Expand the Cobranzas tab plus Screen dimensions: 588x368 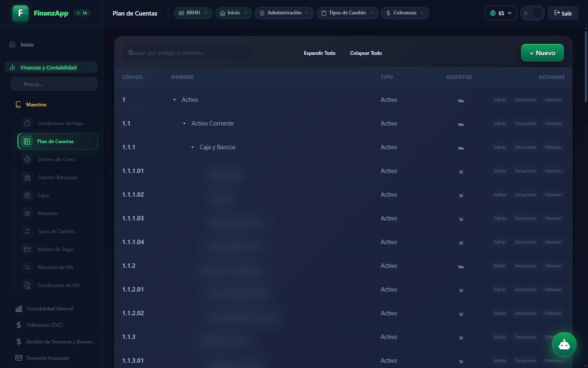(x=422, y=13)
